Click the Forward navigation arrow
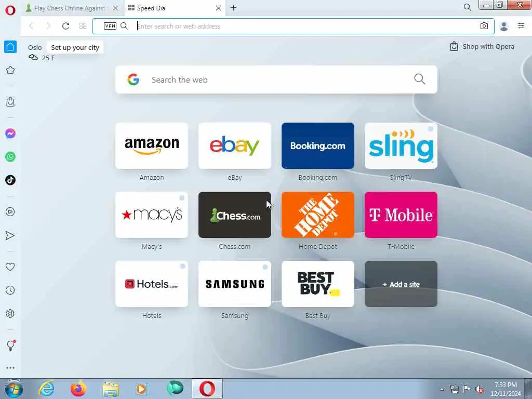The height and width of the screenshot is (399, 532). pos(48,26)
